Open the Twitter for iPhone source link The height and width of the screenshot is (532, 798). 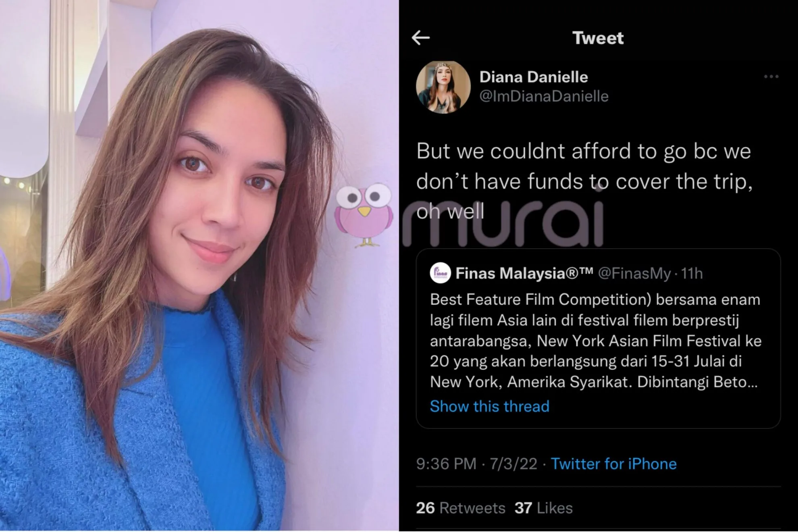click(613, 464)
